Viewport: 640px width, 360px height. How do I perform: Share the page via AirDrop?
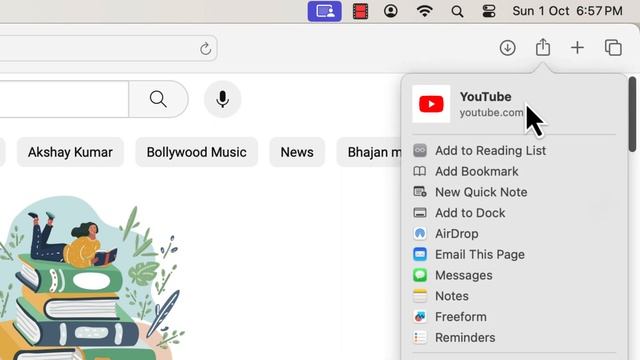coord(514,234)
